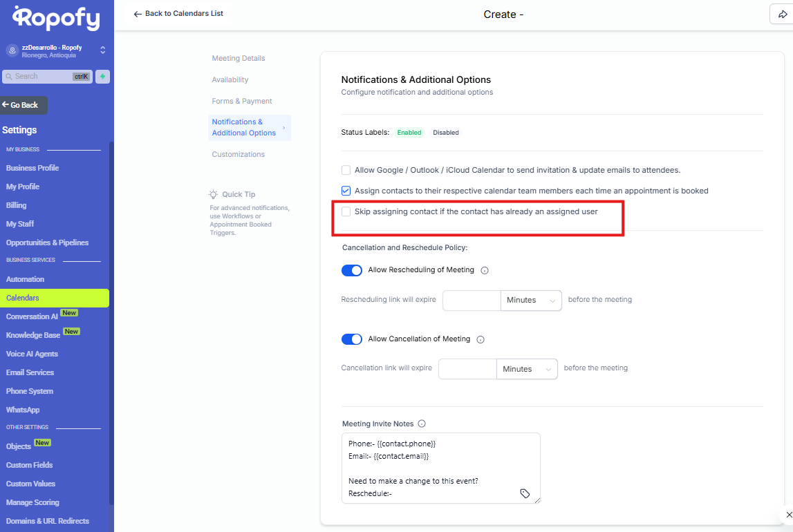Switch to the Availability section
The image size is (793, 532).
click(230, 80)
